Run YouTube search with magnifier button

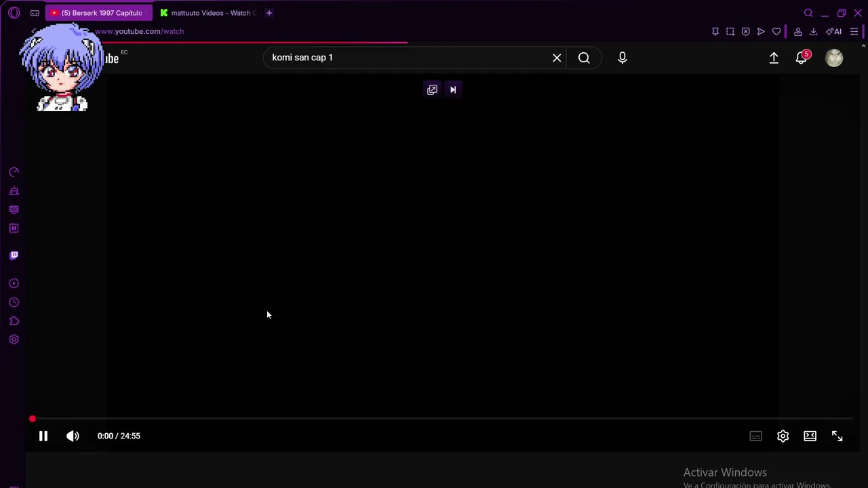(584, 58)
